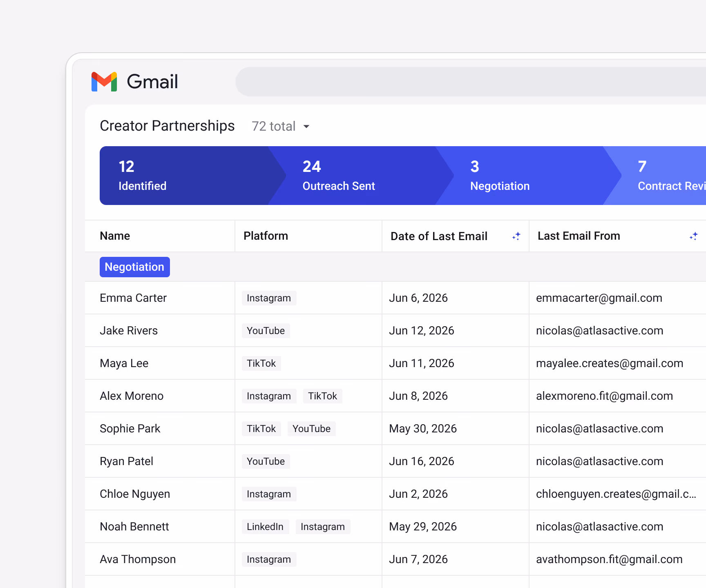The width and height of the screenshot is (706, 588).
Task: Click Noah Bennett's LinkedIn tag
Action: 265,527
